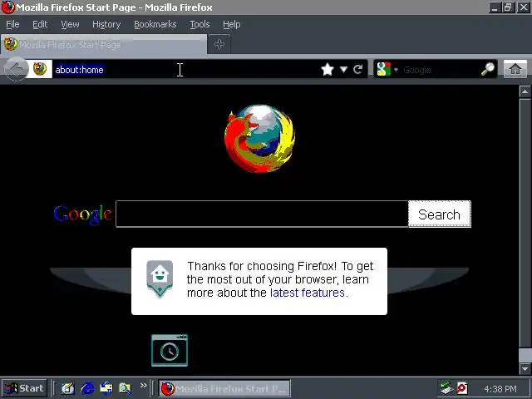Click the red system tray icon
Screen dimensions: 532x399
462,388
